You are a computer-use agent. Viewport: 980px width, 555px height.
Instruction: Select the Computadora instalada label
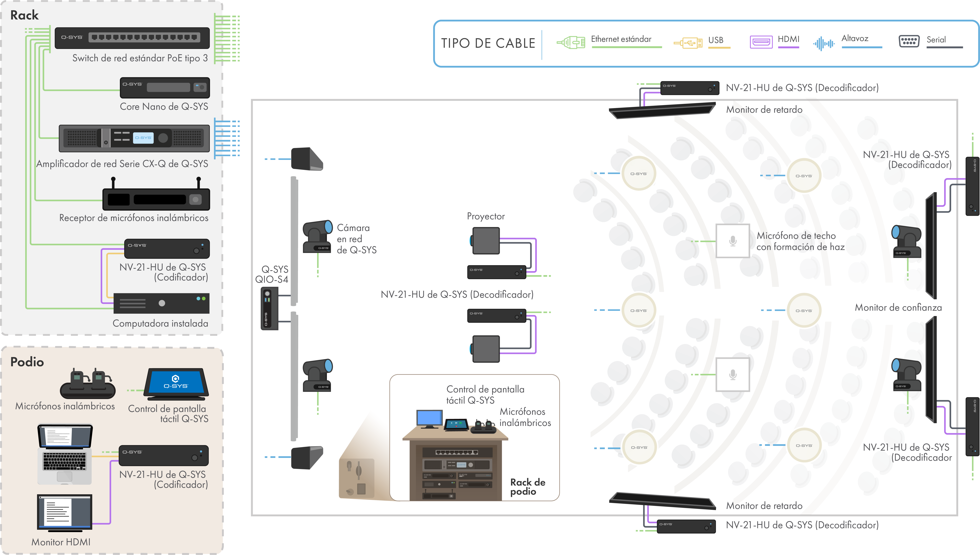point(160,323)
